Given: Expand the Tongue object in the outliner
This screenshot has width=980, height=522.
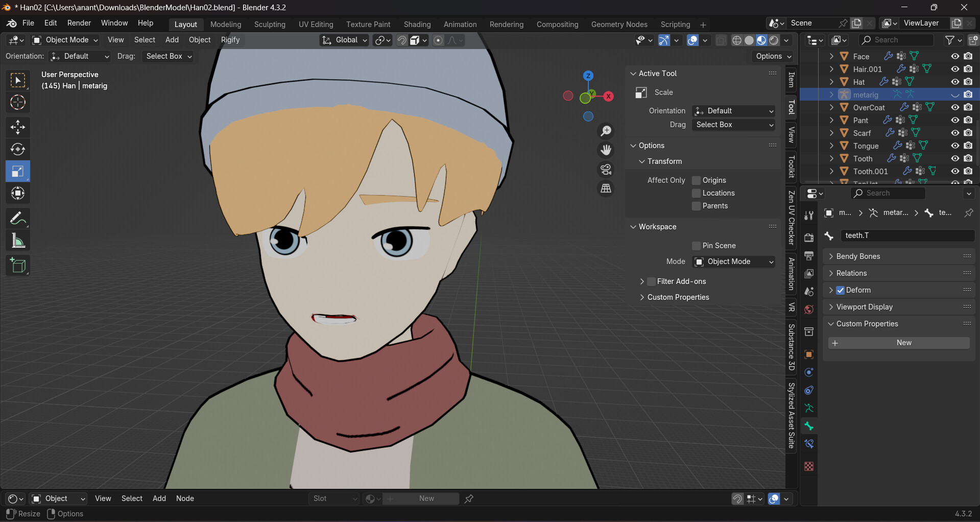Looking at the screenshot, I should (831, 146).
